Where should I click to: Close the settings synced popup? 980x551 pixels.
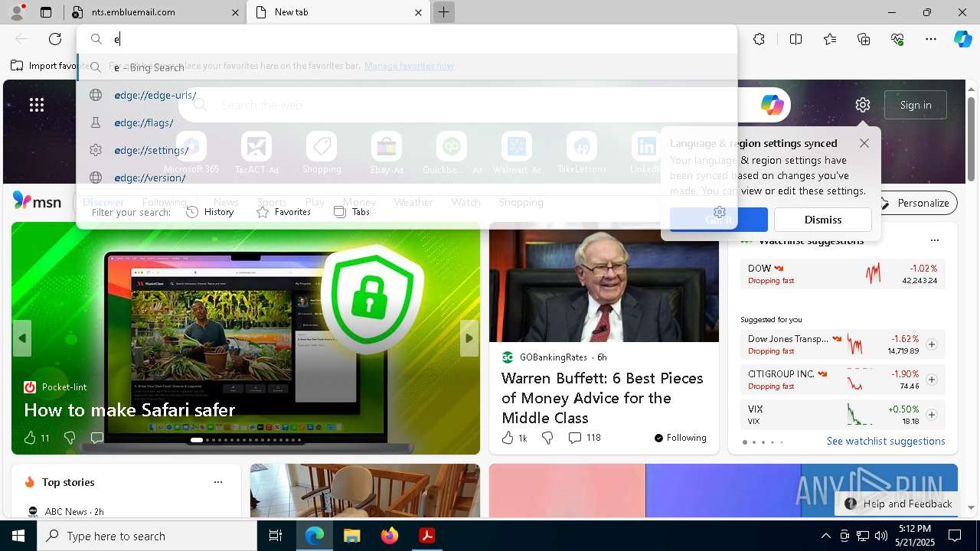click(864, 143)
